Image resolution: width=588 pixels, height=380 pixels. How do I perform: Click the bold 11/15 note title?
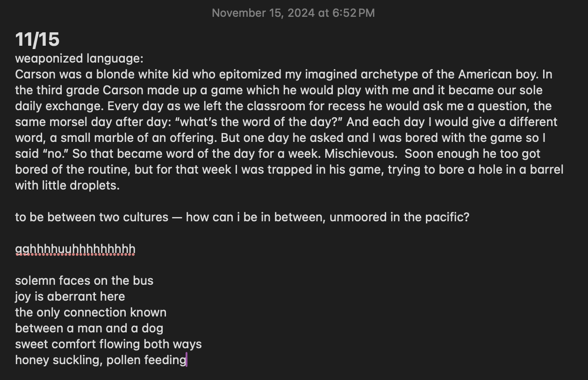click(x=37, y=39)
